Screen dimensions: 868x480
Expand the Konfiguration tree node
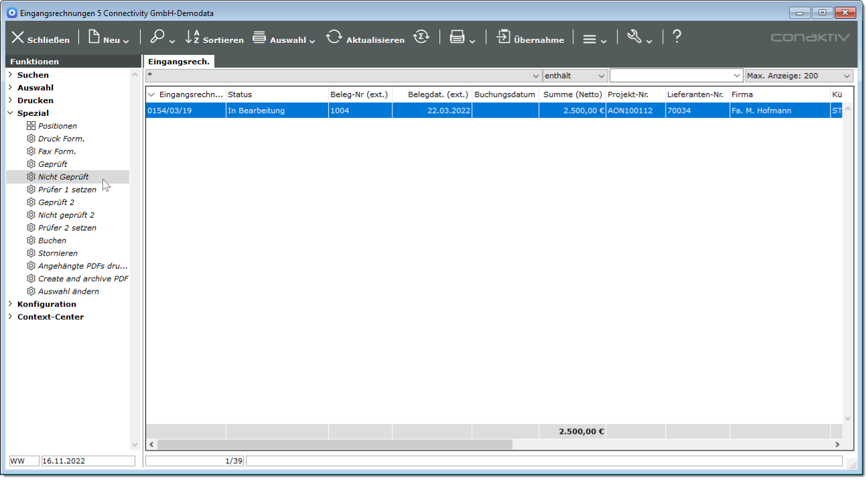(x=10, y=304)
